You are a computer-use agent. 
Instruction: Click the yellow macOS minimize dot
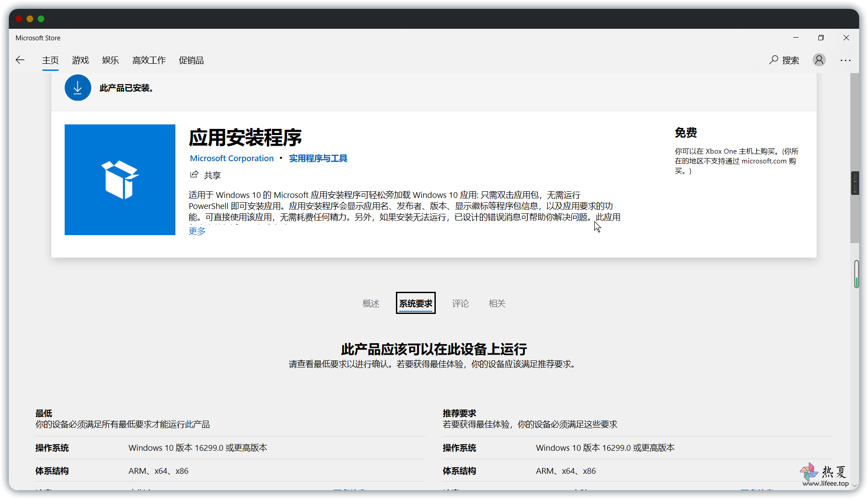pyautogui.click(x=30, y=19)
